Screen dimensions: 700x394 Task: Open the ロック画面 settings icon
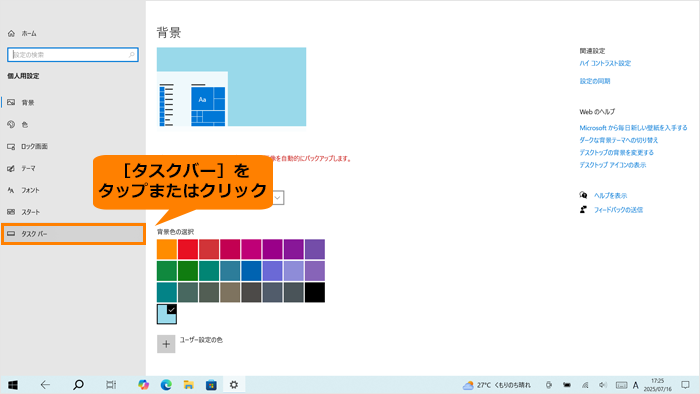(x=11, y=146)
